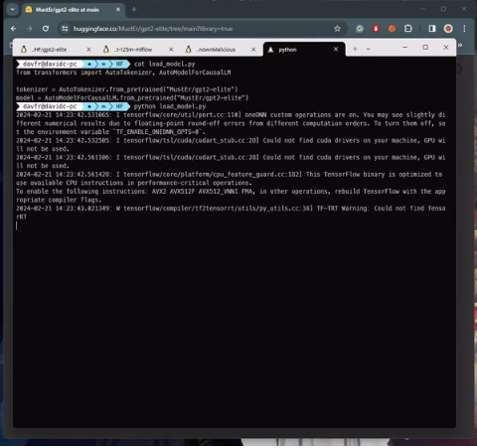The height and width of the screenshot is (448, 477).
Task: Click the red extension icon in the toolbar
Action: coord(376,29)
